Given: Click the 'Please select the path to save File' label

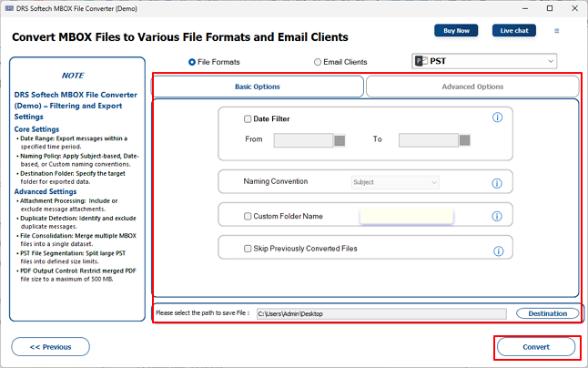Looking at the screenshot, I should [x=202, y=312].
